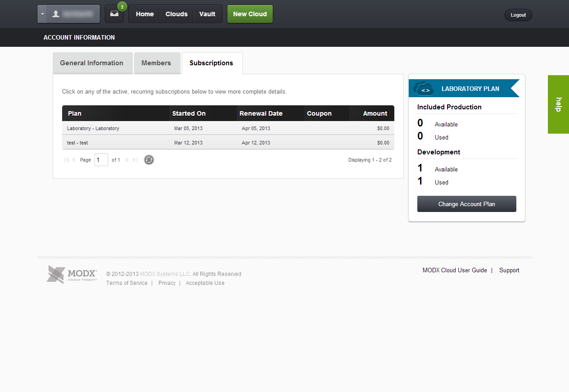The width and height of the screenshot is (569, 392).
Task: Click the user avatar icon
Action: click(56, 14)
